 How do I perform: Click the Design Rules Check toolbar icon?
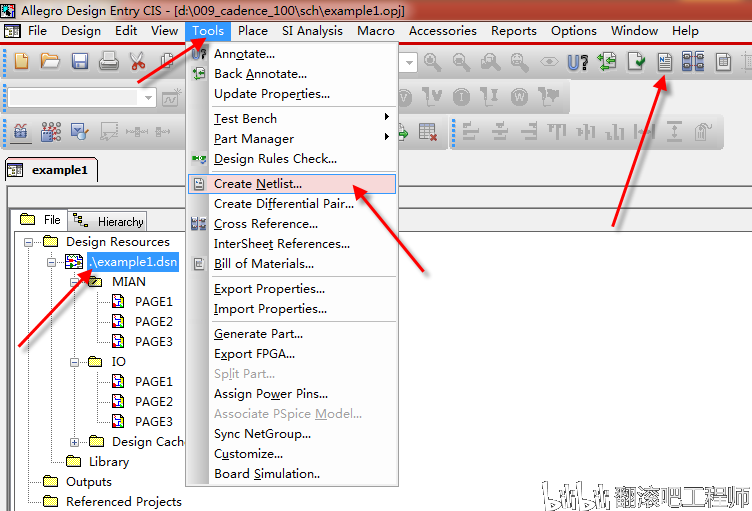[x=636, y=61]
